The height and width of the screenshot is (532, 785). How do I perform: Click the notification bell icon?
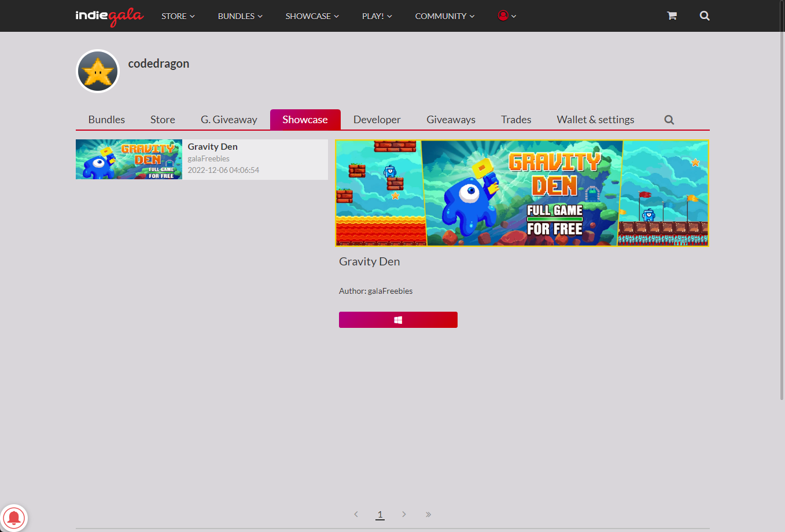pos(14,518)
